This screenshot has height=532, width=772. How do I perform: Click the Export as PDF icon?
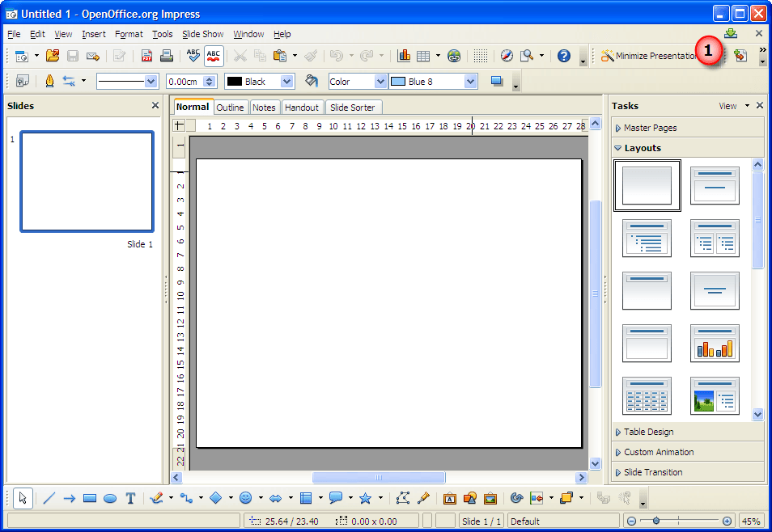click(x=146, y=56)
